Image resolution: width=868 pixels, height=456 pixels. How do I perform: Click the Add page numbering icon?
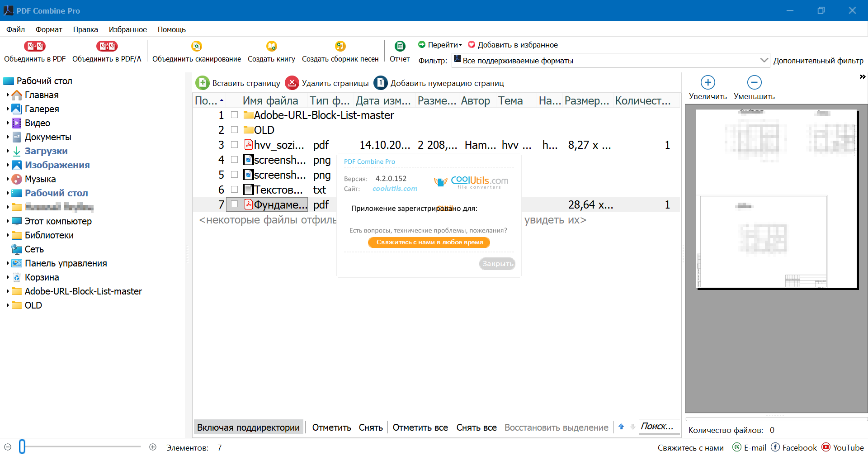point(381,83)
